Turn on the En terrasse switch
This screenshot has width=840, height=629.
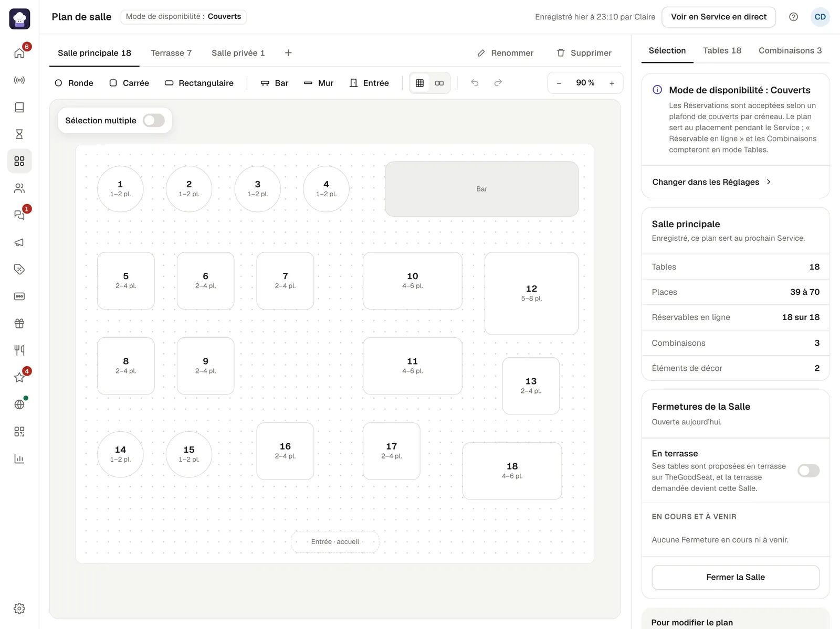[808, 471]
